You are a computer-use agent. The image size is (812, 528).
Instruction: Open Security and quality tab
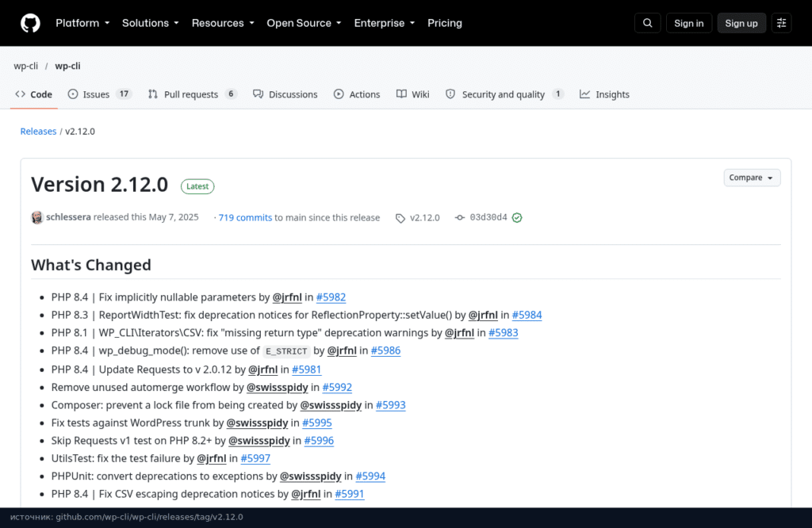[x=504, y=94]
